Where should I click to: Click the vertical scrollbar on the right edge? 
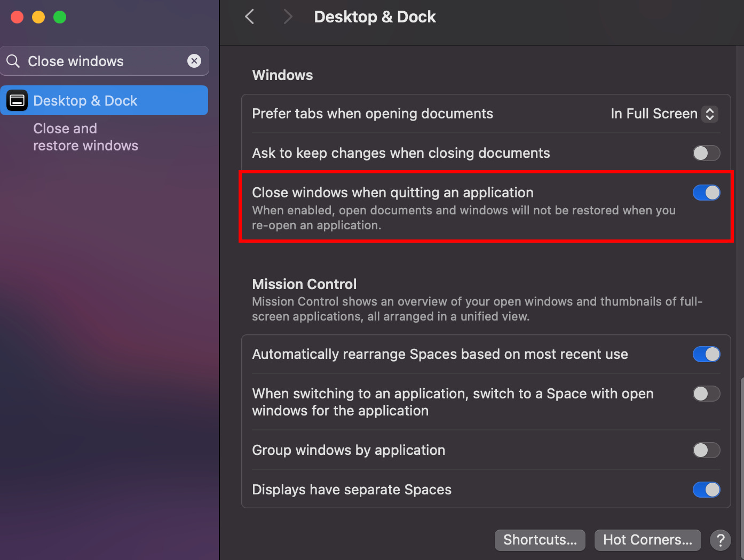742,469
